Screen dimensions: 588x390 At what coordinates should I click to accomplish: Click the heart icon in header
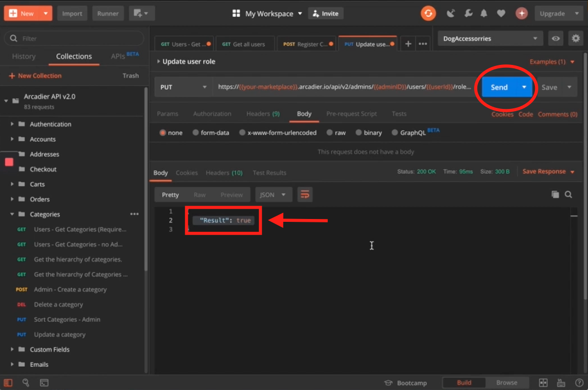pyautogui.click(x=501, y=14)
